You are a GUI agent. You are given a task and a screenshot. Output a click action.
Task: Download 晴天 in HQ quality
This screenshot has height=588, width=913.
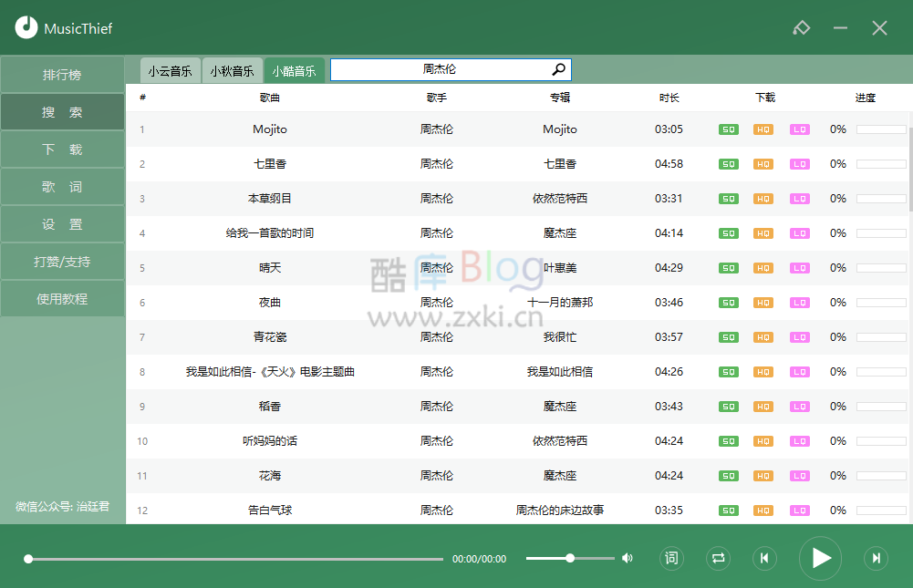763,268
